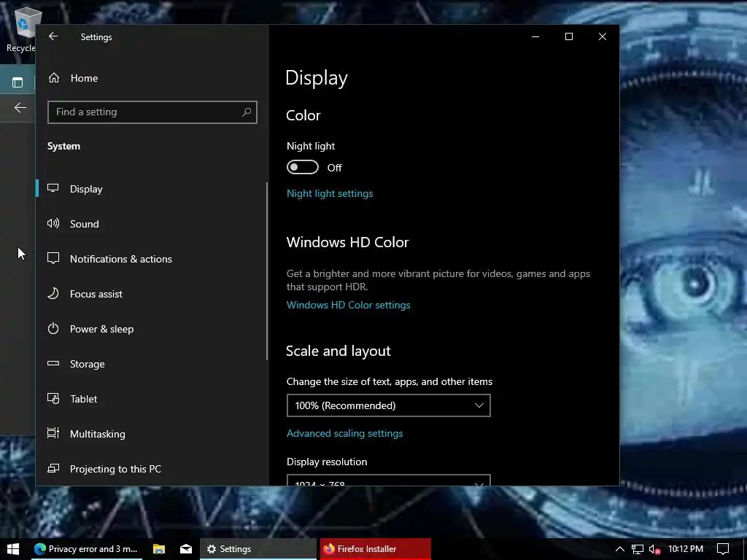Open Night light settings link
Screen dimensions: 747x560
pos(330,193)
